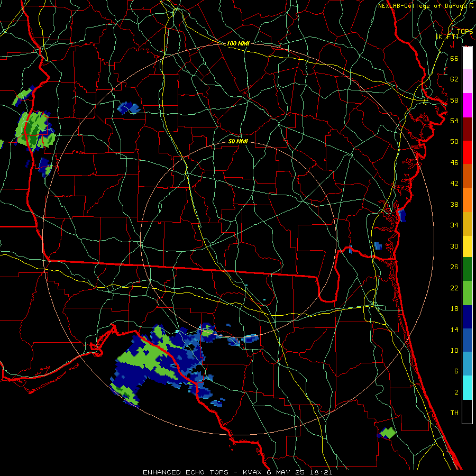Image resolution: width=476 pixels, height=476 pixels.
Task: Click the '26' legend value label
Action: click(454, 267)
